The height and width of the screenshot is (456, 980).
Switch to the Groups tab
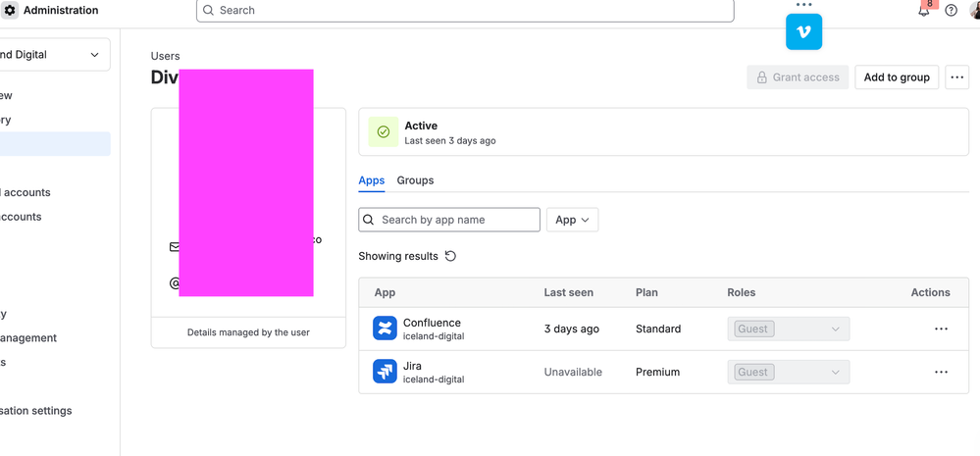pos(415,180)
